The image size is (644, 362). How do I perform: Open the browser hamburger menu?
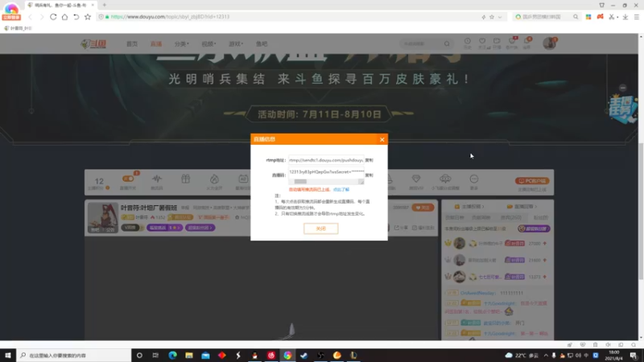pyautogui.click(x=637, y=17)
